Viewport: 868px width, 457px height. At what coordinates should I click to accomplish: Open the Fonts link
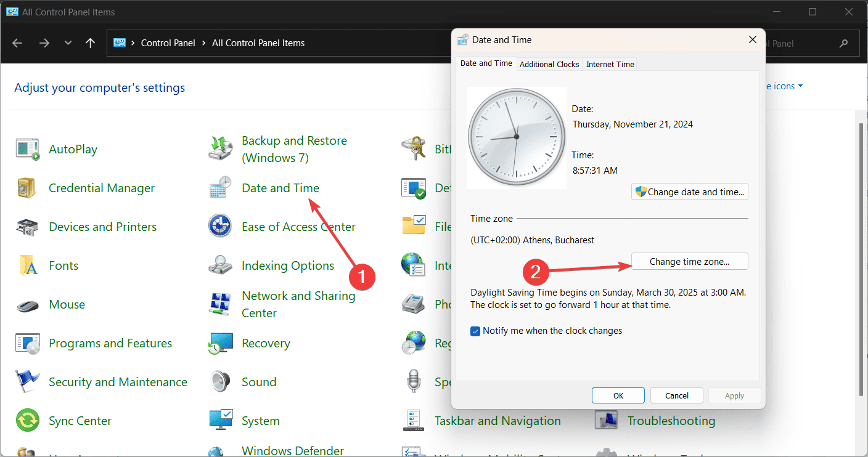pyautogui.click(x=63, y=265)
